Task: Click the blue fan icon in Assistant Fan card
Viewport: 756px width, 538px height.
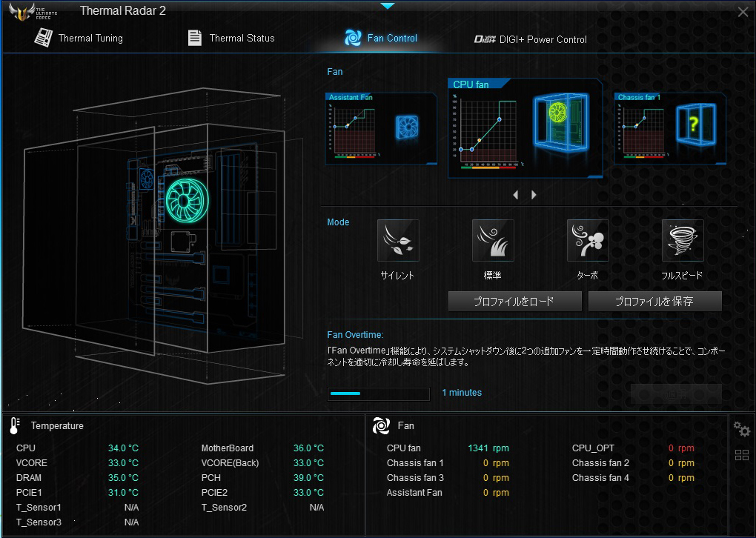Action: pos(407,127)
